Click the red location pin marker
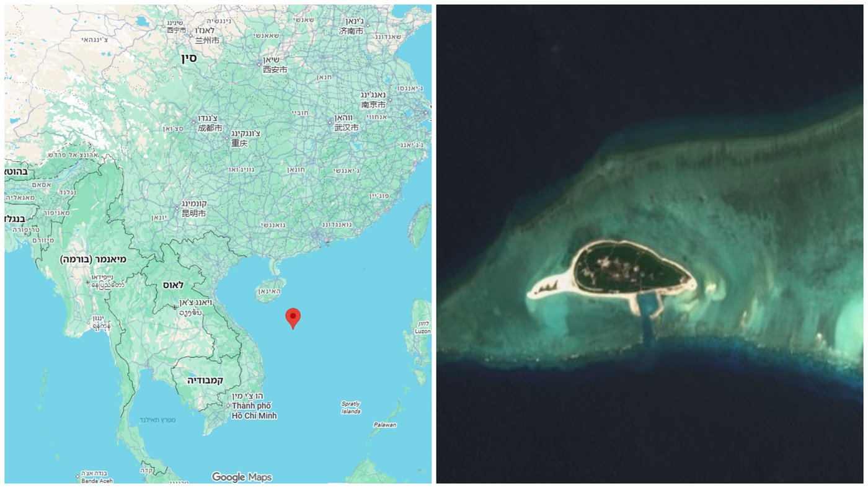The image size is (868, 488). coord(293,318)
